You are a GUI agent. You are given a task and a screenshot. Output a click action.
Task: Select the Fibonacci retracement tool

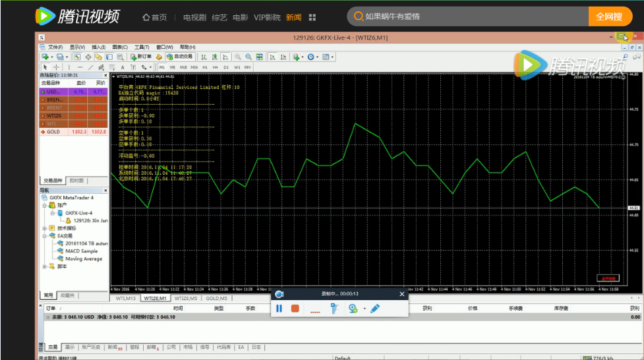pyautogui.click(x=111, y=67)
